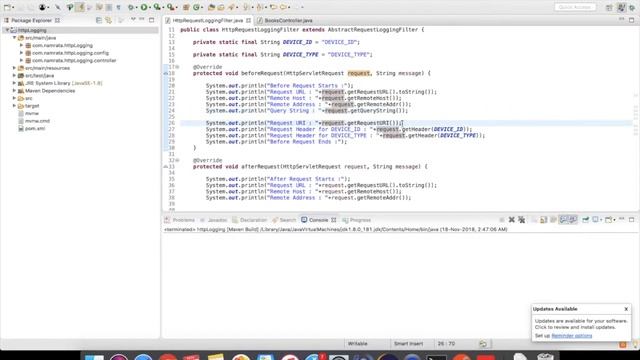Click the override marker beside line 33

[x=166, y=167]
